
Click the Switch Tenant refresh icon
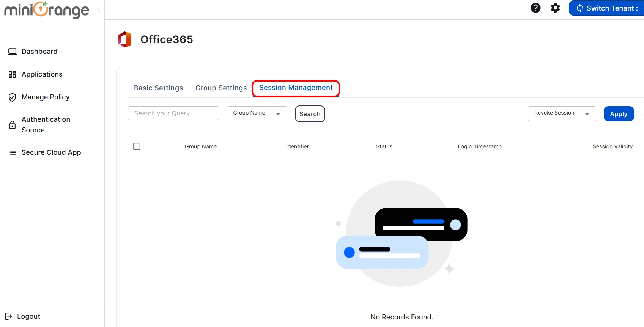pos(579,8)
